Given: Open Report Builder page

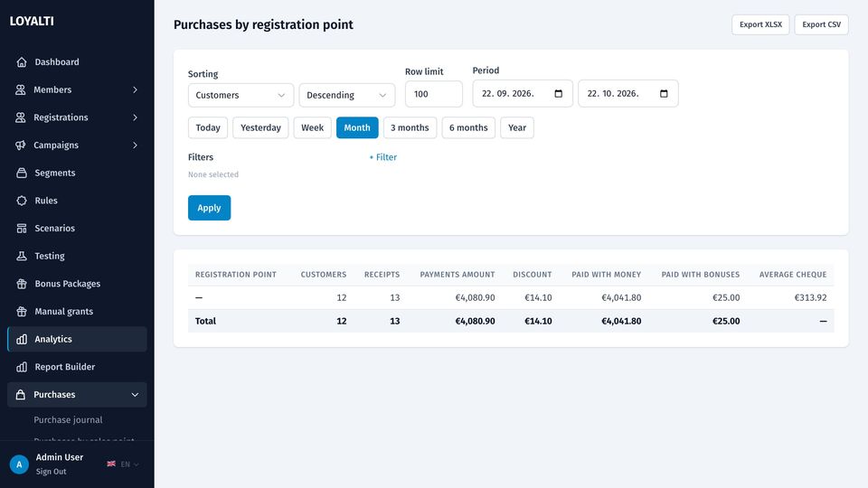Looking at the screenshot, I should coord(77,367).
